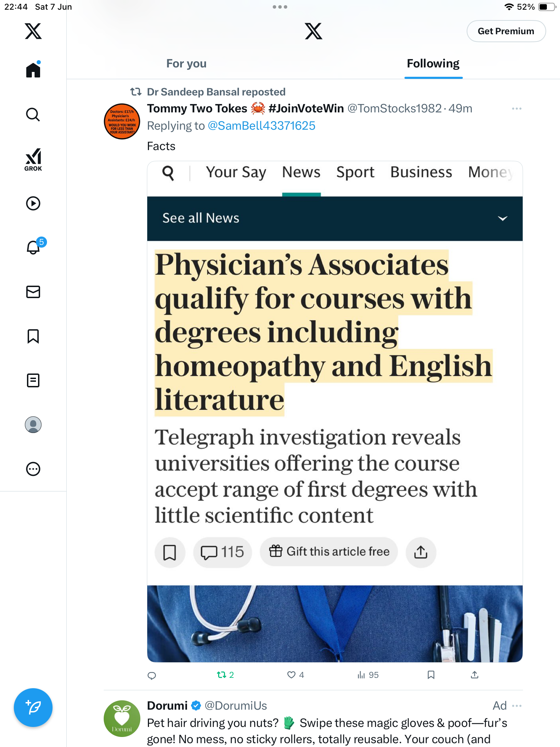Viewport: 560px width, 747px height.
Task: Open the @SamBell43371625 mention link
Action: (x=261, y=126)
